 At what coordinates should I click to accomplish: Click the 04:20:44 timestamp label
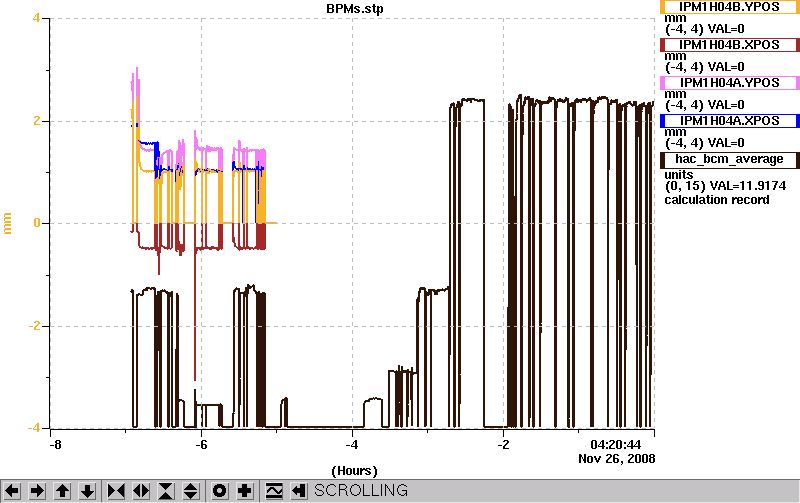(615, 444)
